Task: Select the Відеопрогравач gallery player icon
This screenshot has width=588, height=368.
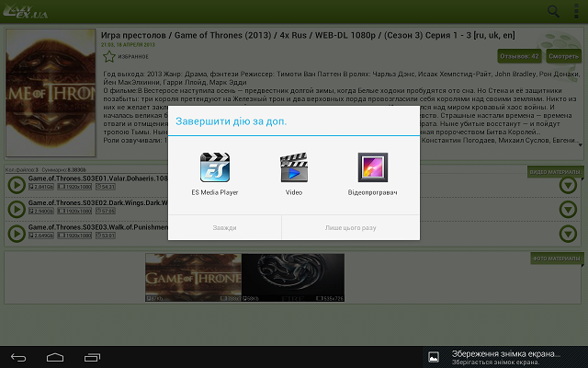Action: pos(373,167)
